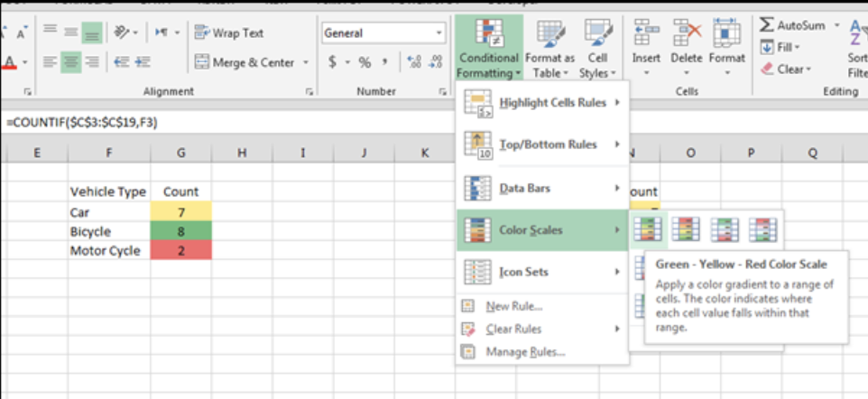Click the Insert cells icon
The width and height of the screenshot is (868, 399).
(646, 33)
